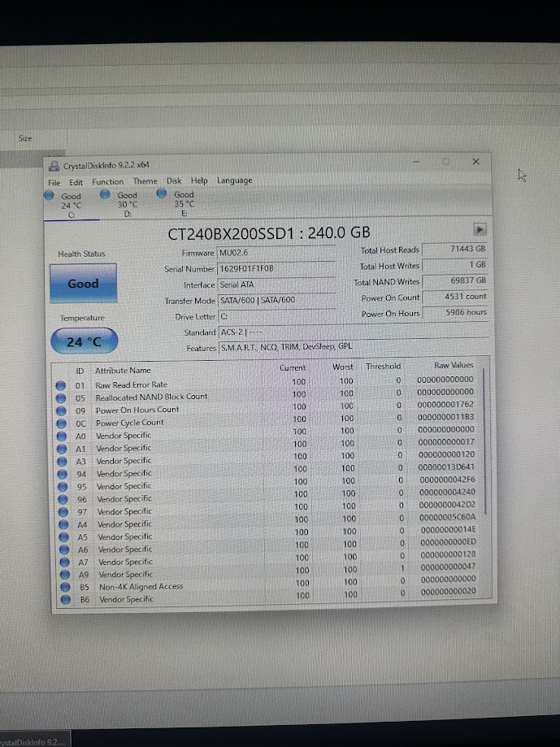Click the Transfer Mode field SATA/600
The width and height of the screenshot is (560, 747).
[x=276, y=300]
